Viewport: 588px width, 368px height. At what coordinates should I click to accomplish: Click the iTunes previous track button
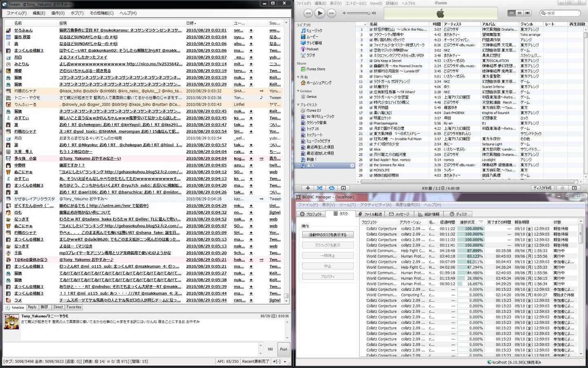pyautogui.click(x=308, y=13)
